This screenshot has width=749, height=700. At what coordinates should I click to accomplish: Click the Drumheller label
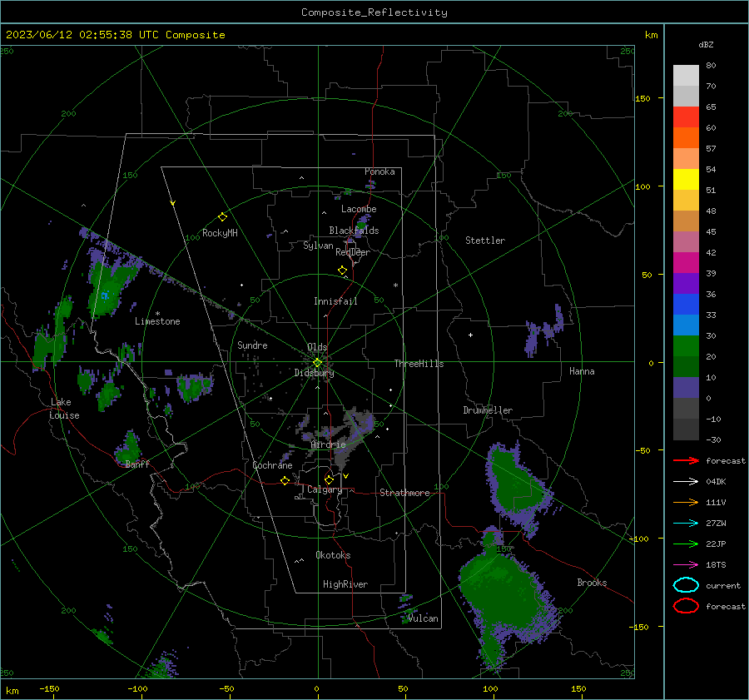point(488,410)
